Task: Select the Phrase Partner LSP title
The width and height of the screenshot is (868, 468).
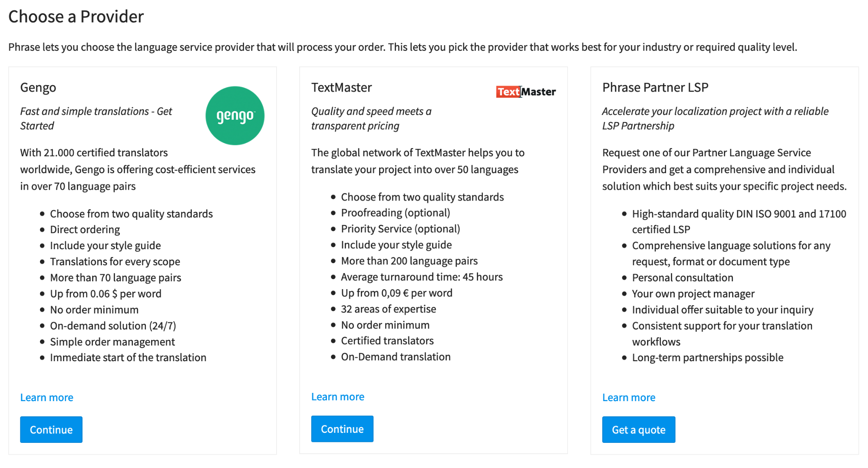Action: (655, 87)
